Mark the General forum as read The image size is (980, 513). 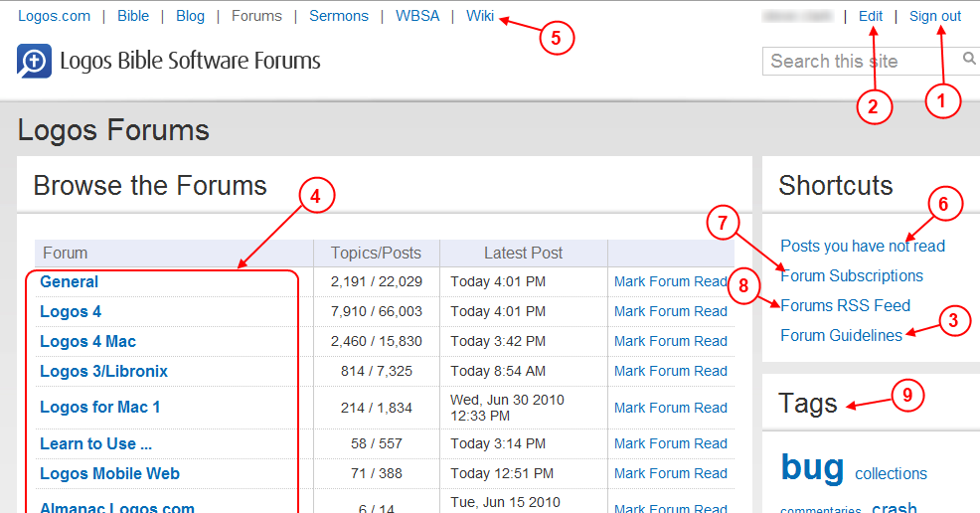(x=671, y=281)
